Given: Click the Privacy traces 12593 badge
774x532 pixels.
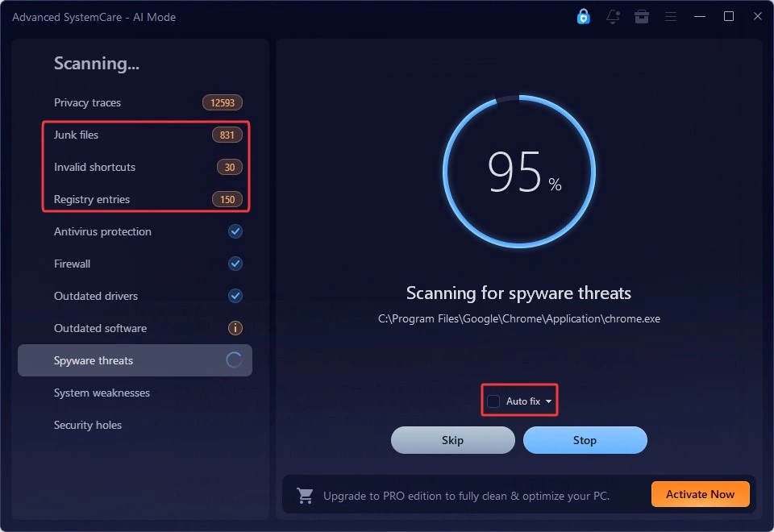Looking at the screenshot, I should pyautogui.click(x=223, y=102).
